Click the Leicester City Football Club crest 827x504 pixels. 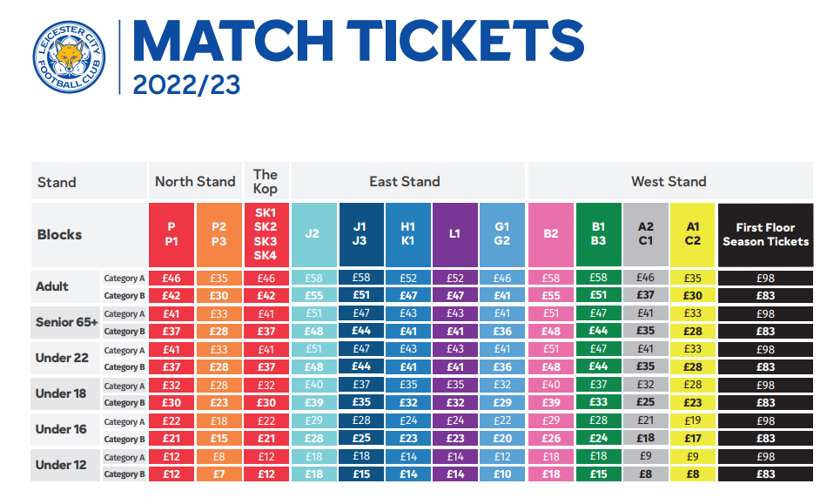pyautogui.click(x=69, y=57)
